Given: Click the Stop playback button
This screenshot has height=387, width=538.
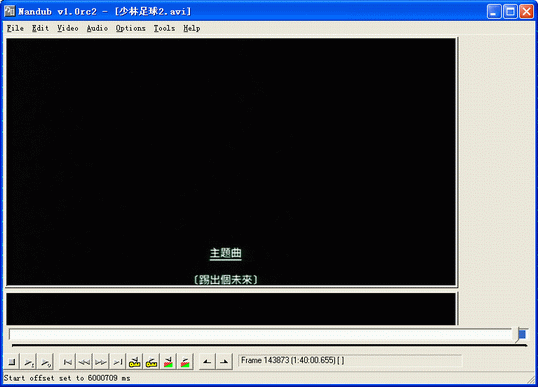Looking at the screenshot, I should coord(12,362).
